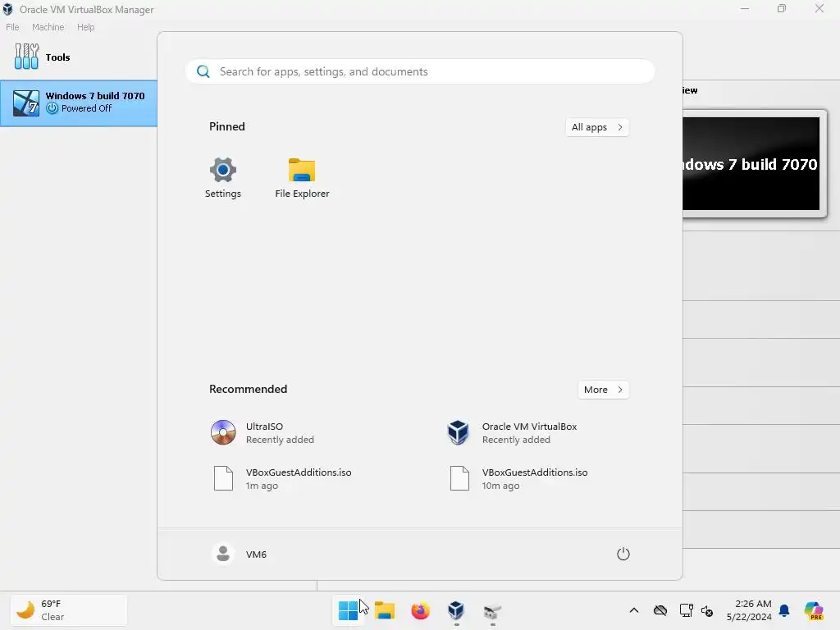Viewport: 840px width, 630px height.
Task: Click the Powered Off status text
Action: click(86, 108)
